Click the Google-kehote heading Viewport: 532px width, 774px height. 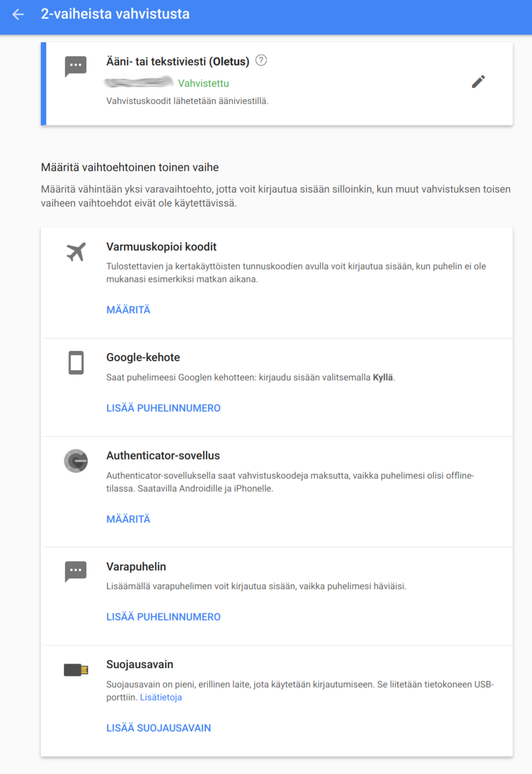(x=143, y=357)
